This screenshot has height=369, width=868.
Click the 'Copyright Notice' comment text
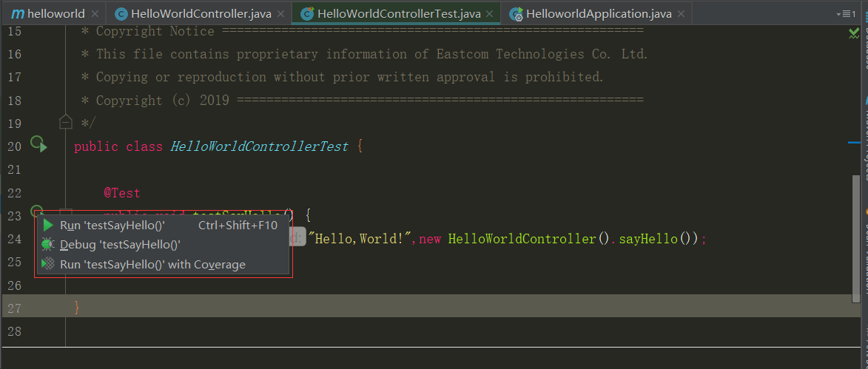[155, 32]
